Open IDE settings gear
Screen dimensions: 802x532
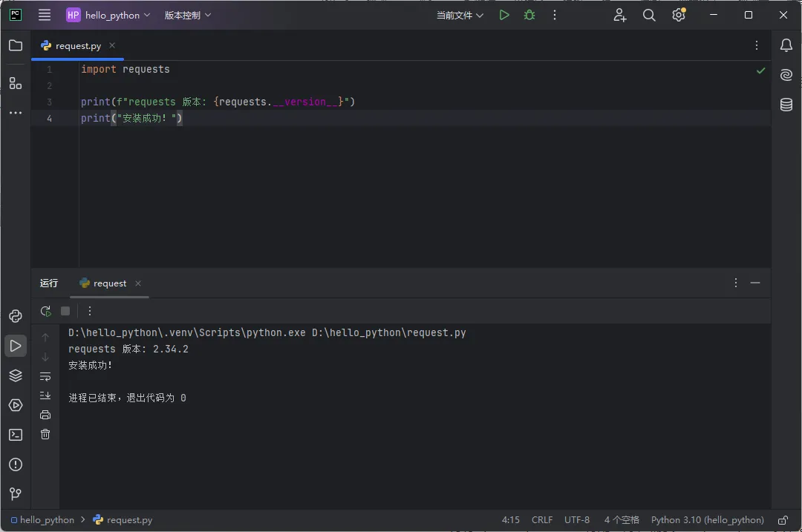(679, 16)
